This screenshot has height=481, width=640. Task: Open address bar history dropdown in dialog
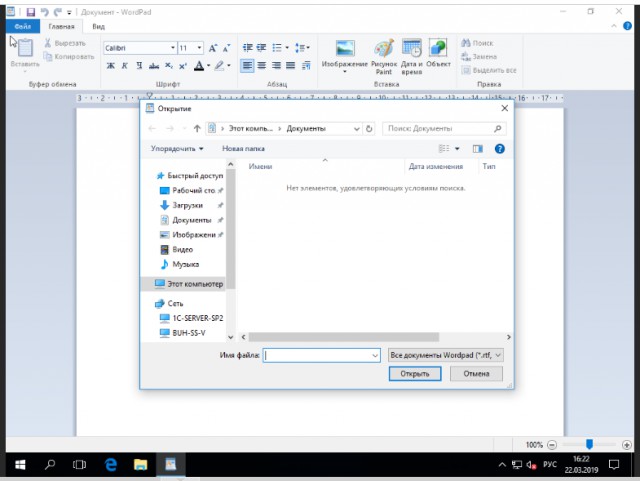[x=356, y=129]
